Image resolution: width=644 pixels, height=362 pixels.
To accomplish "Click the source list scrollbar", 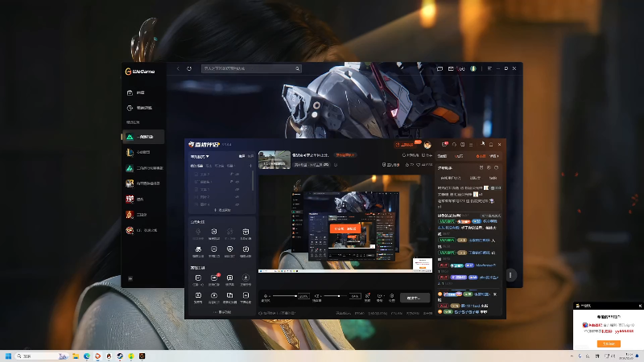I will point(253,180).
